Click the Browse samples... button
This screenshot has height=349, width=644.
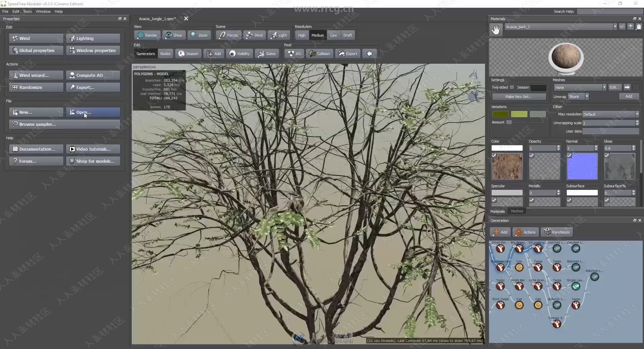click(64, 124)
